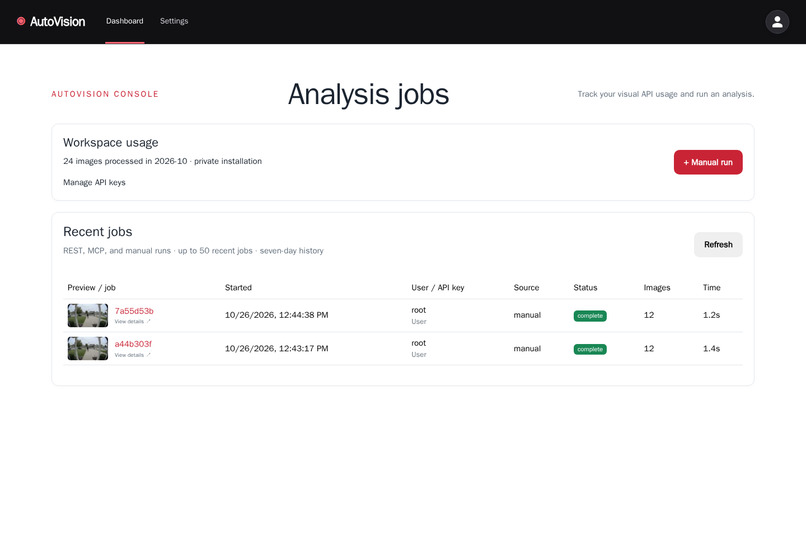Select the 'Started' column header

pyautogui.click(x=238, y=288)
